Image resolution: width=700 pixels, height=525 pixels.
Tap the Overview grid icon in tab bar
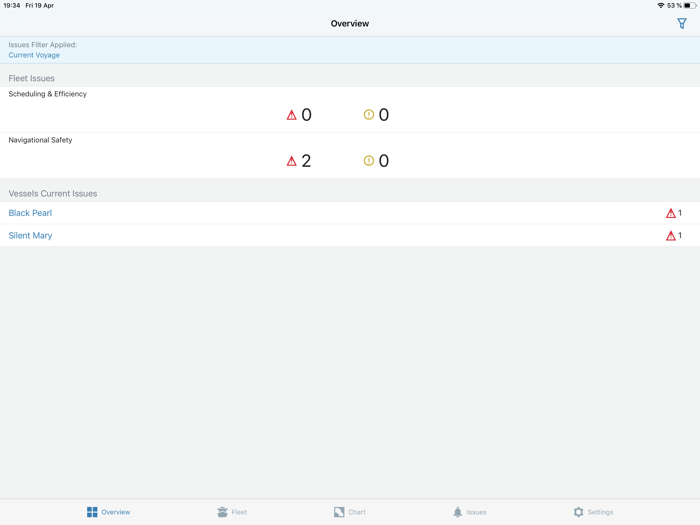point(92,512)
